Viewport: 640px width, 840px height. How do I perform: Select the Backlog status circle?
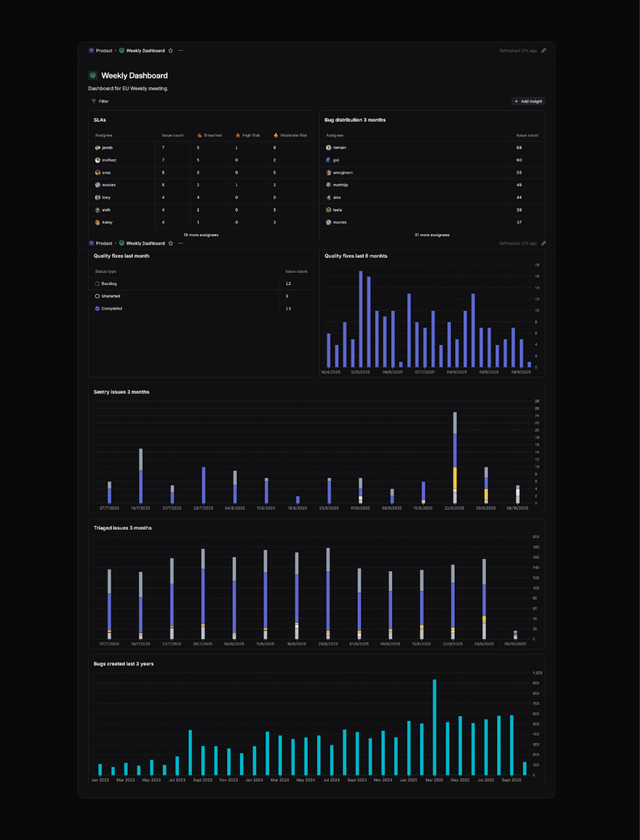tap(97, 283)
